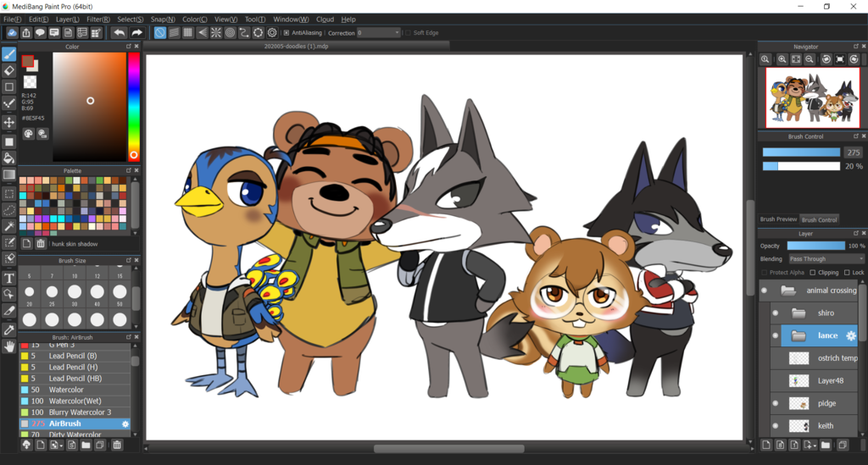Image resolution: width=868 pixels, height=465 pixels.
Task: Switch to the Brush Control tab
Action: coord(820,219)
